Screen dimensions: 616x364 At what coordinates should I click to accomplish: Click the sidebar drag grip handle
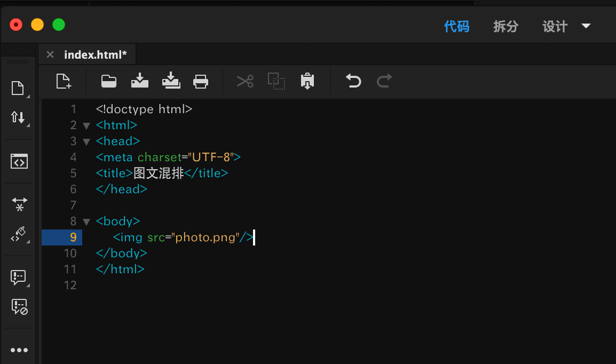coord(18,62)
